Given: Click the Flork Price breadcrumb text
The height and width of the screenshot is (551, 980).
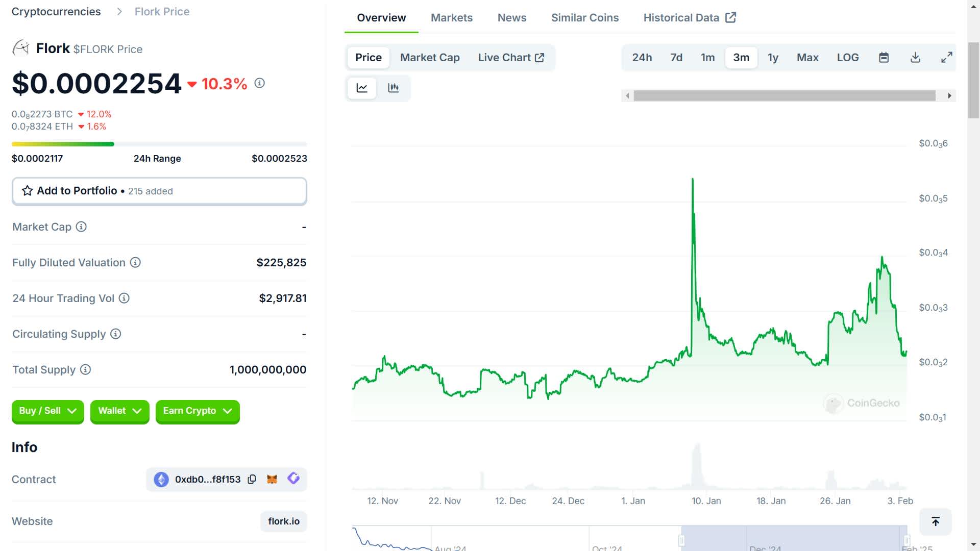Looking at the screenshot, I should (x=162, y=12).
